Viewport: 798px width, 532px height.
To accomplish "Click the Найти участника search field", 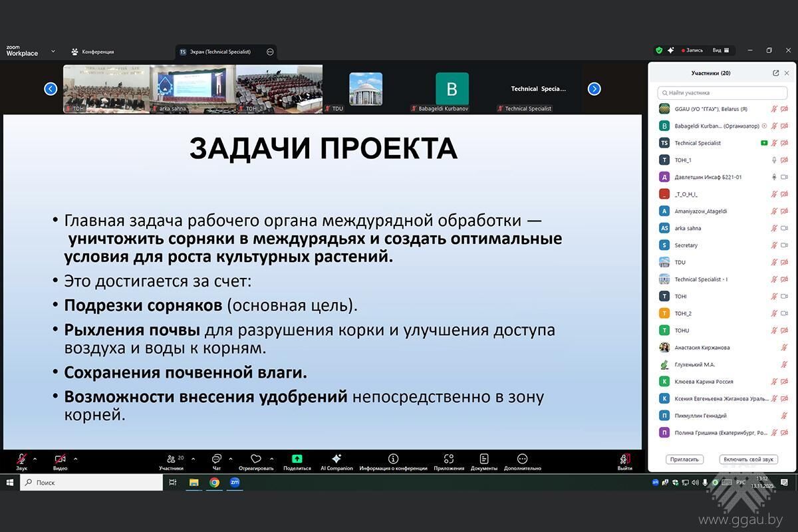I will pos(722,92).
